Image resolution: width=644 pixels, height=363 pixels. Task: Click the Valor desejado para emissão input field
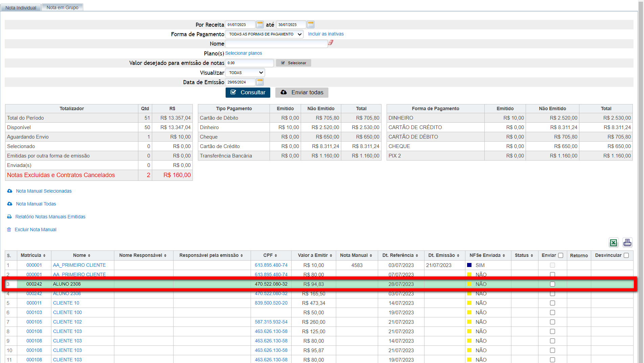249,63
